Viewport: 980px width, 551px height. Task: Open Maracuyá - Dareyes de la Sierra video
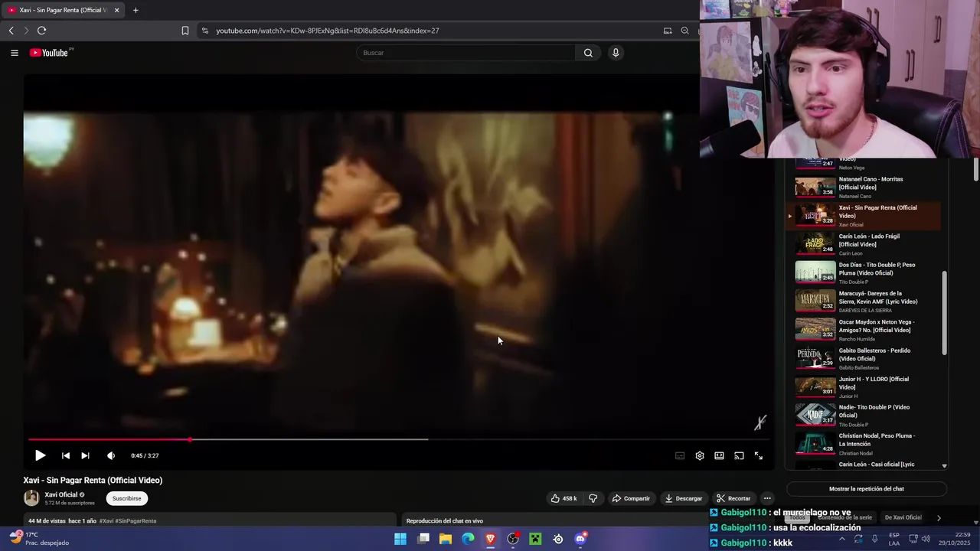[864, 302]
